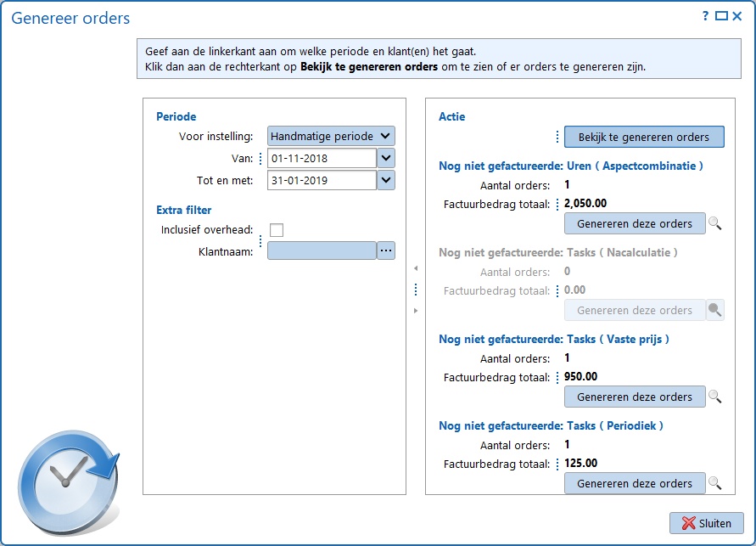This screenshot has height=546, width=756.
Task: Generate orders for Tasks Vaste prijs
Action: coord(635,397)
